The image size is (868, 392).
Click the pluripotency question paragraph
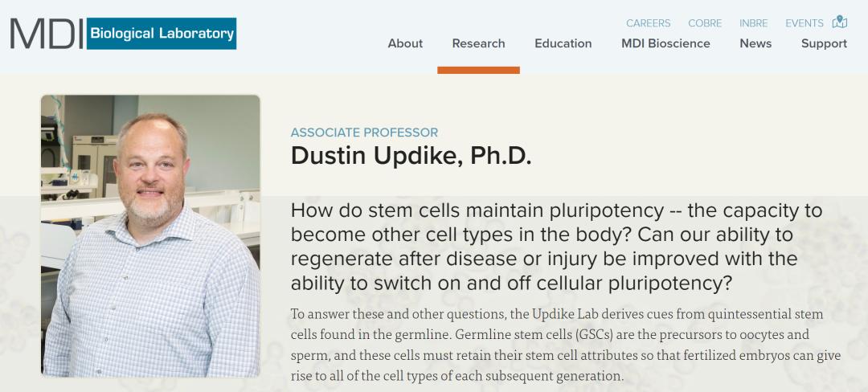click(x=556, y=247)
